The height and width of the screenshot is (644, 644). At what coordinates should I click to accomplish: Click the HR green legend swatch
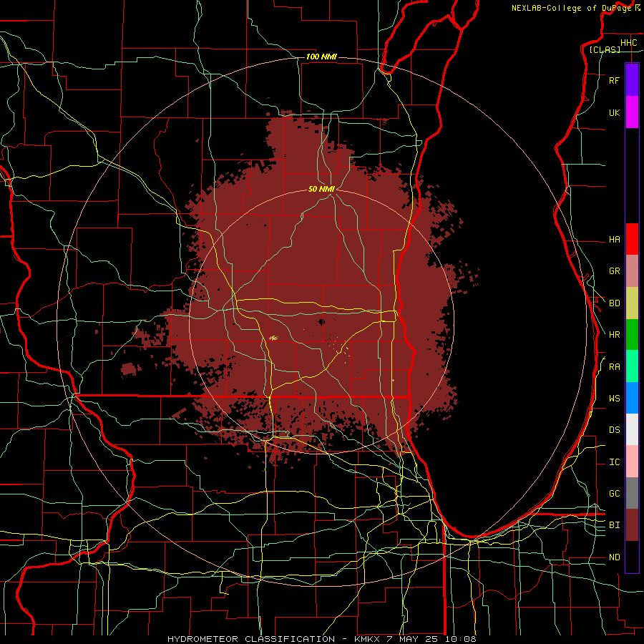pyautogui.click(x=632, y=335)
